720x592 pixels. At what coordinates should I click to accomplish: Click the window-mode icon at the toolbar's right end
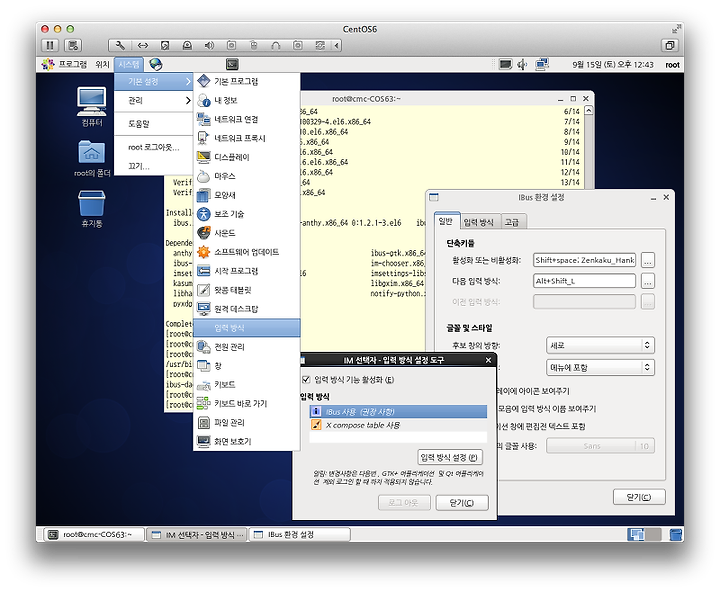[669, 45]
